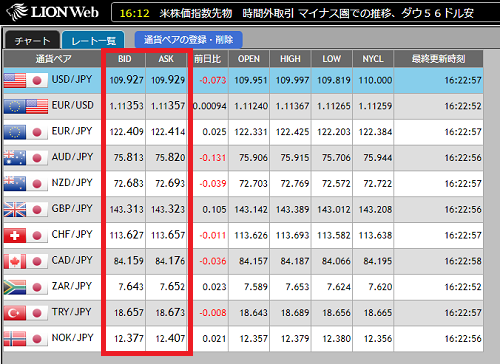Click GBP/JPY HIGH value 143.389
Image resolution: width=500 pixels, height=364 pixels.
coord(292,209)
